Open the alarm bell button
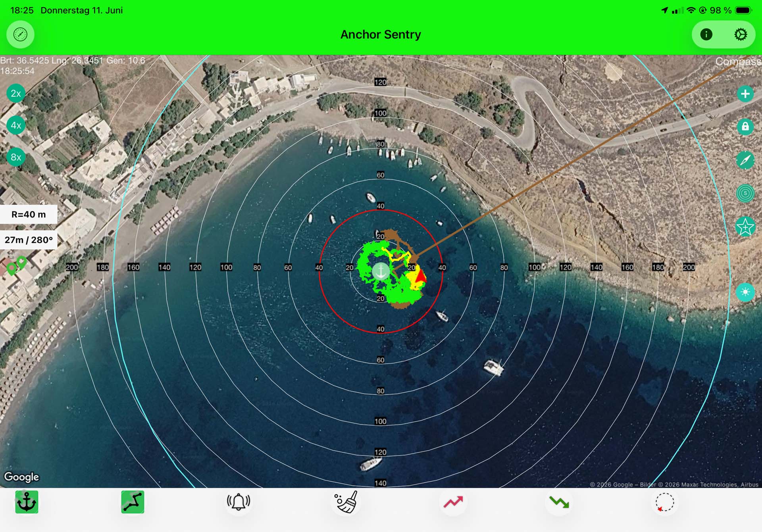The width and height of the screenshot is (762, 532). (x=239, y=502)
